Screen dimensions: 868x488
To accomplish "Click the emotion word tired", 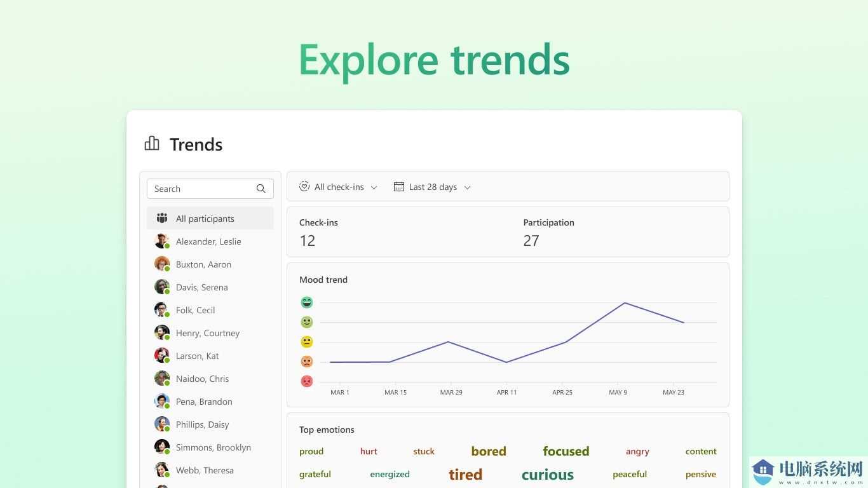I will click(x=465, y=474).
